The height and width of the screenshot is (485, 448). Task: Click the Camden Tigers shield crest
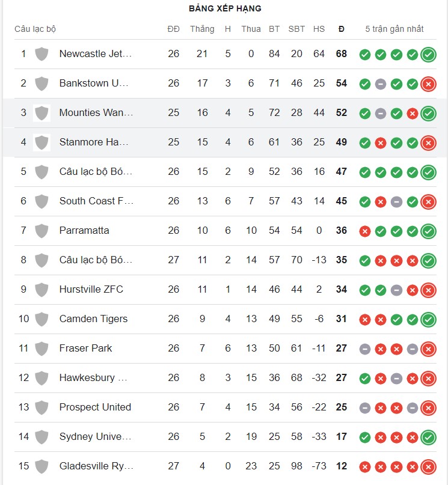pyautogui.click(x=41, y=319)
